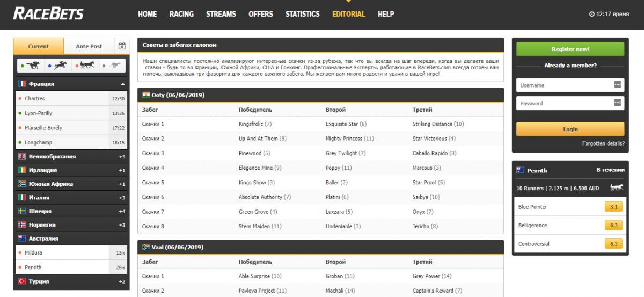The image size is (644, 297).
Task: Click the clock icon beside 12:17
Action: 592,14
